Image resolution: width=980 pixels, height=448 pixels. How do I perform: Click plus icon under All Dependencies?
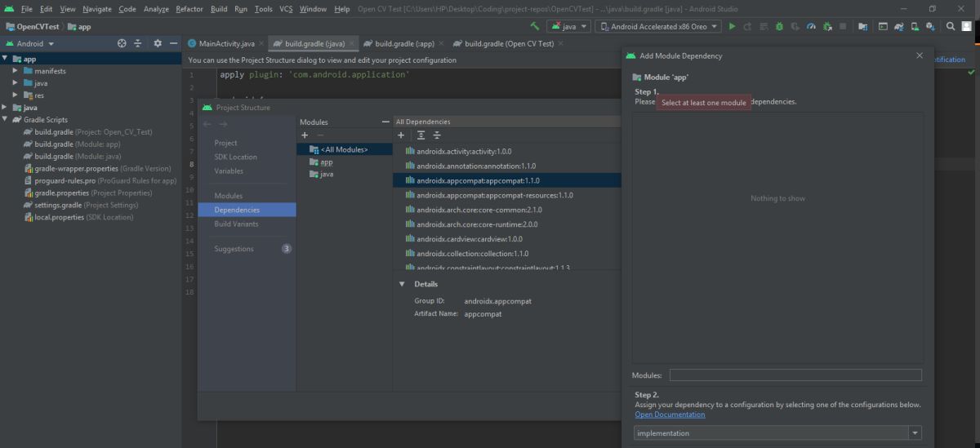coord(401,135)
